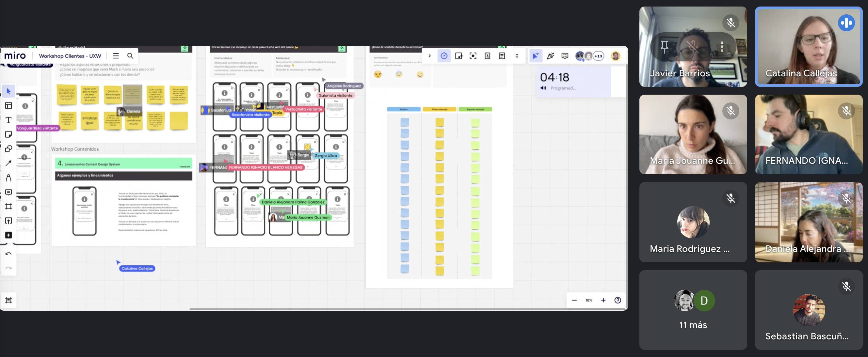
Task: Choose the text tool in Miro
Action: pyautogui.click(x=8, y=120)
